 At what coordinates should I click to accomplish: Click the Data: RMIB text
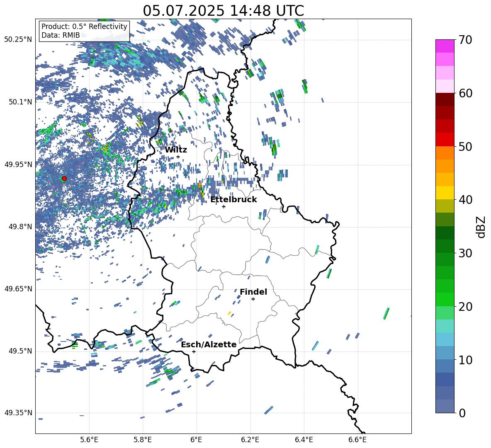coord(61,35)
